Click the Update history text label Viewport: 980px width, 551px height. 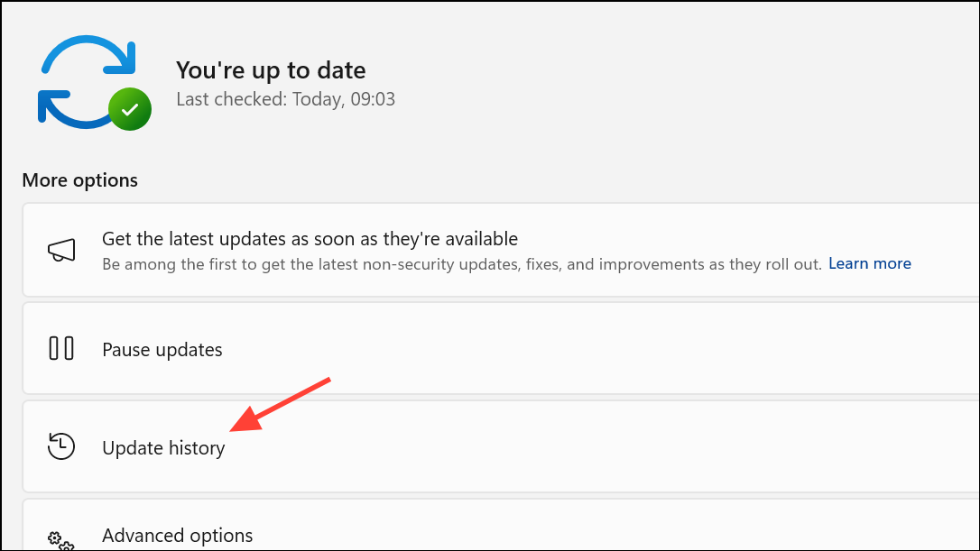[163, 447]
